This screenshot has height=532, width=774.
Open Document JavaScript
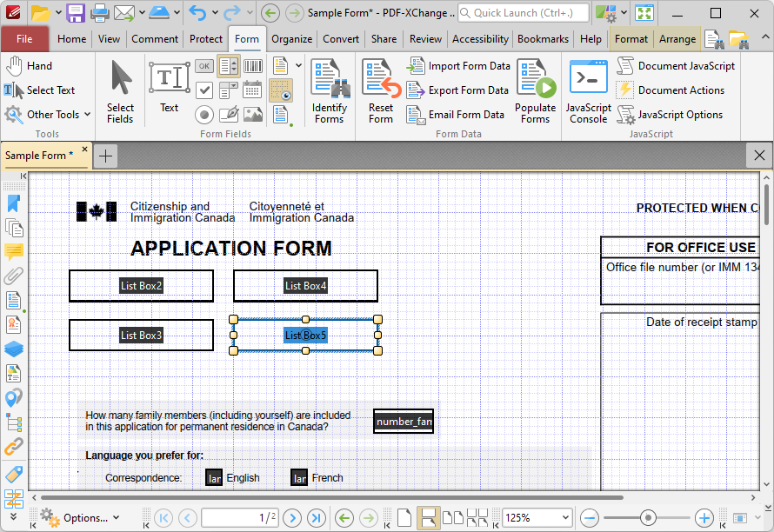[x=675, y=66]
